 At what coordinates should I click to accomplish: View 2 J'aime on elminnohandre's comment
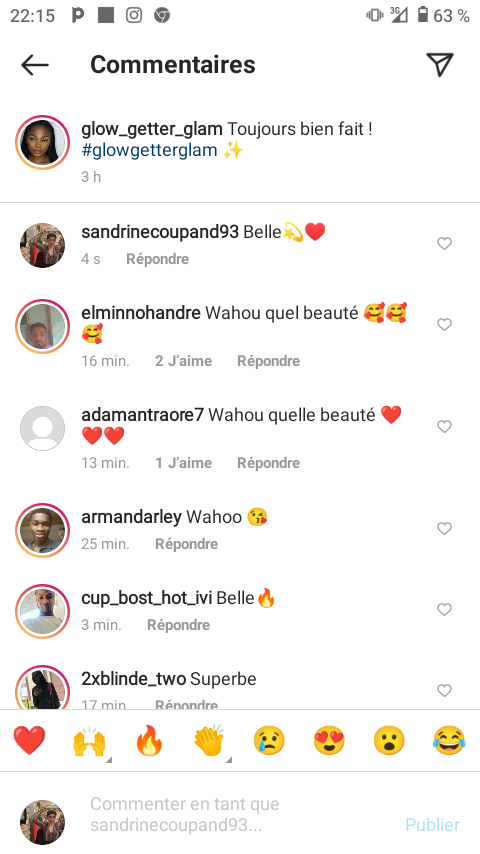coord(184,361)
